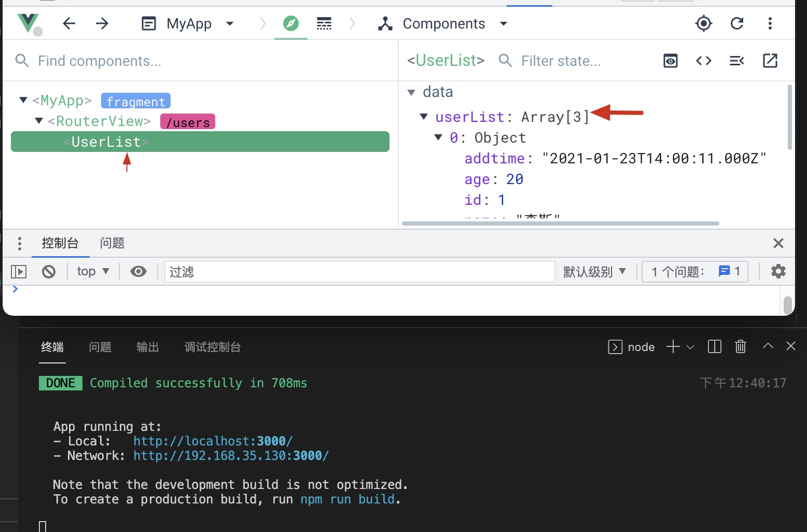Switch to the 问题 tab in devtools drawer
The width and height of the screenshot is (807, 532).
click(x=112, y=243)
